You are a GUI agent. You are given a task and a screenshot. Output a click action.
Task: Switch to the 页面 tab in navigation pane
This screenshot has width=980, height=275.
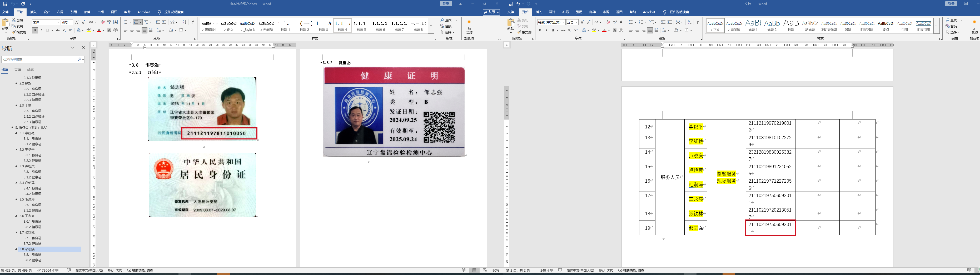17,70
